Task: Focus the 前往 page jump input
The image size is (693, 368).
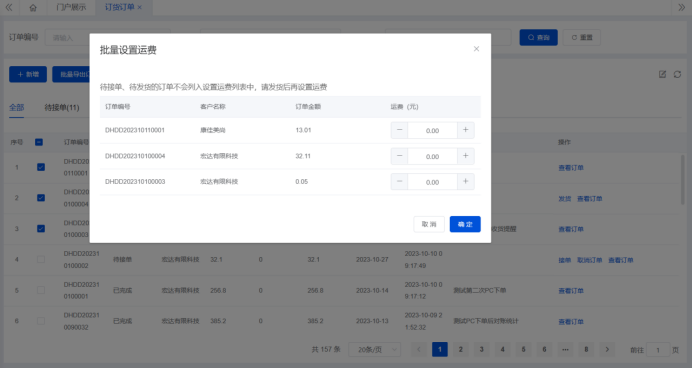Action: pos(658,350)
